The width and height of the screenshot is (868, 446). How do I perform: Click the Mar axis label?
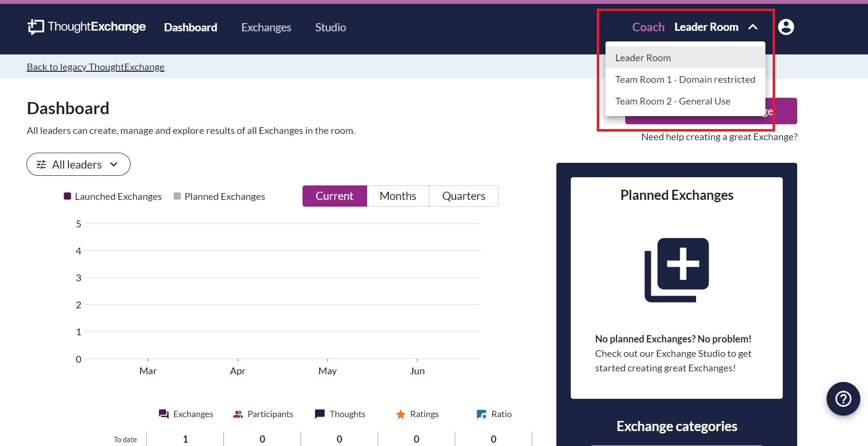click(x=148, y=371)
